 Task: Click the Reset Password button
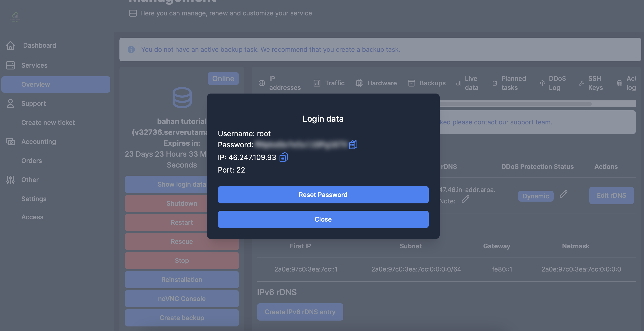[x=323, y=195]
